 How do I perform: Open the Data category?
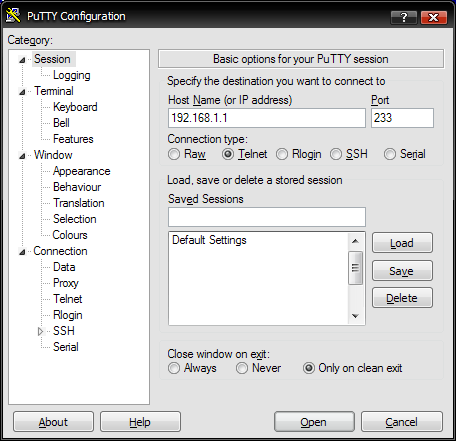coord(64,267)
